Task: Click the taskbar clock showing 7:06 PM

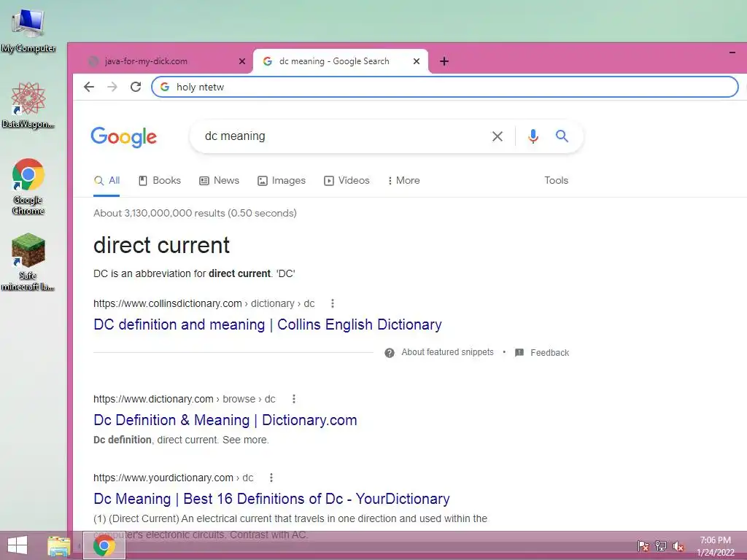Action: (716, 546)
